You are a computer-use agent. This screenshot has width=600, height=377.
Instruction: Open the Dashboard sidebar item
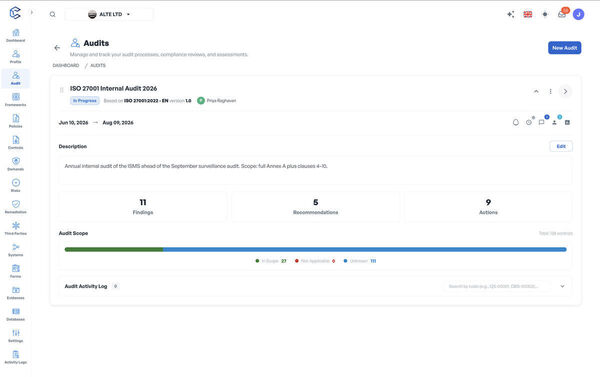[x=16, y=35]
